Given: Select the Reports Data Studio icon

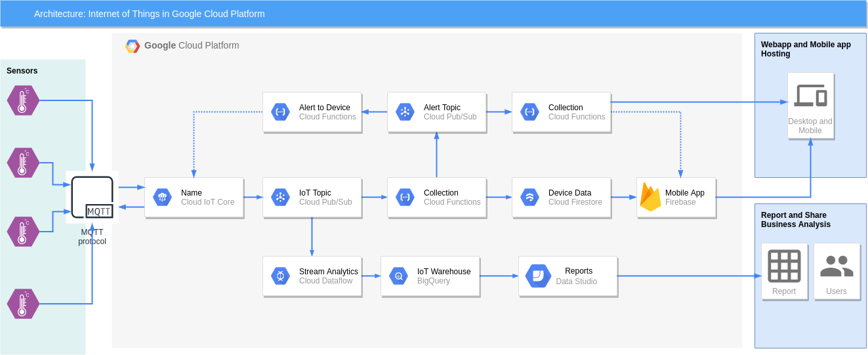Looking at the screenshot, I should (x=538, y=276).
